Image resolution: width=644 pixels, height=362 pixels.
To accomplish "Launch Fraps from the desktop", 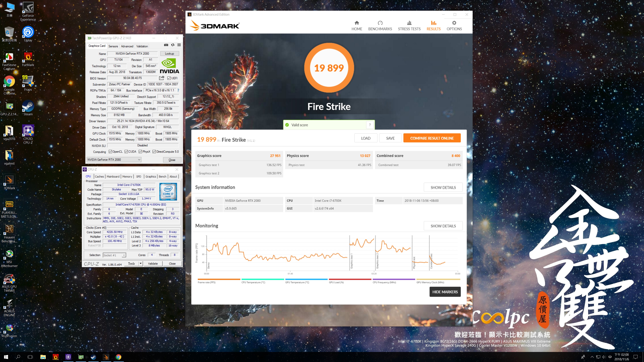I will click(x=28, y=83).
